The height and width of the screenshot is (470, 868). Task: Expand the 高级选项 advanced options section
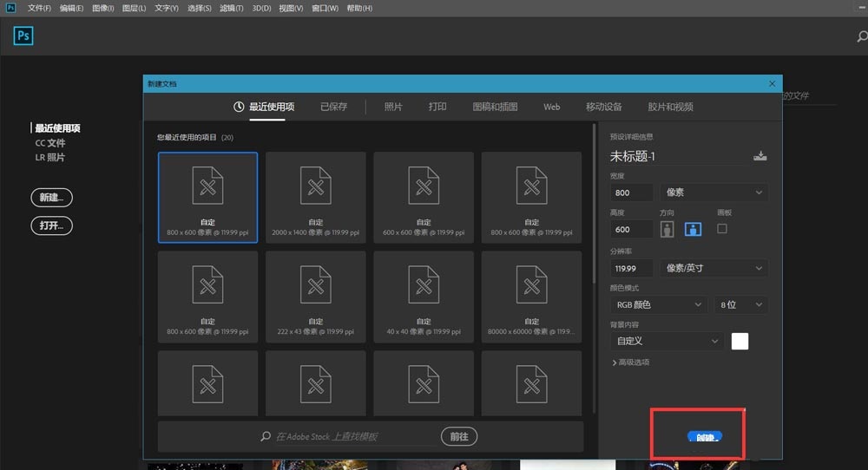pyautogui.click(x=631, y=362)
